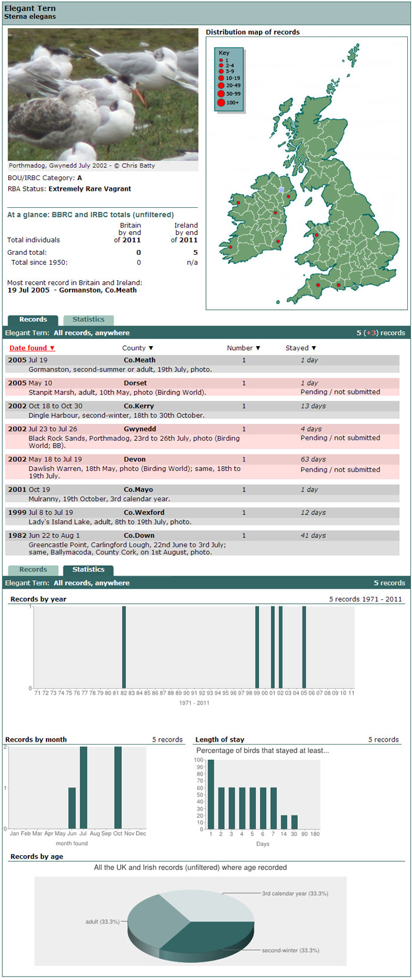Click the 2005 bar in Records by year
This screenshot has height=980, width=412.
tap(304, 647)
